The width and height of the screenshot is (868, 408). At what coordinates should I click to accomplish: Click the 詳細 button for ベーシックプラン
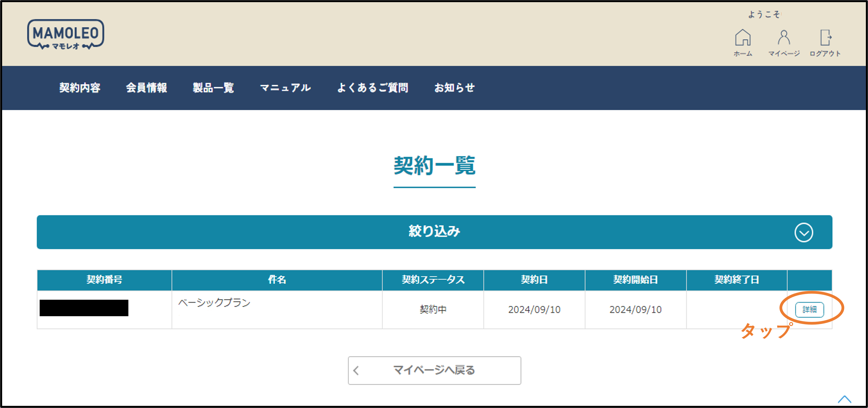click(809, 309)
